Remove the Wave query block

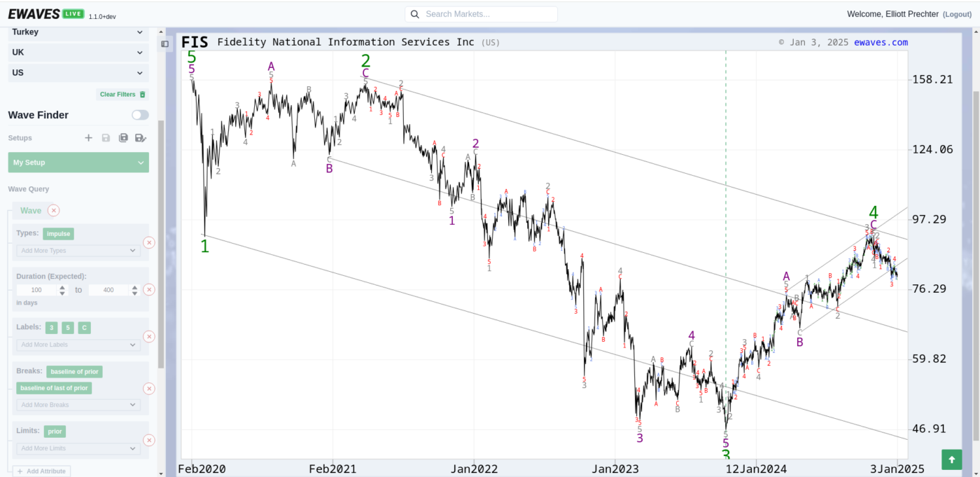pyautogui.click(x=54, y=210)
